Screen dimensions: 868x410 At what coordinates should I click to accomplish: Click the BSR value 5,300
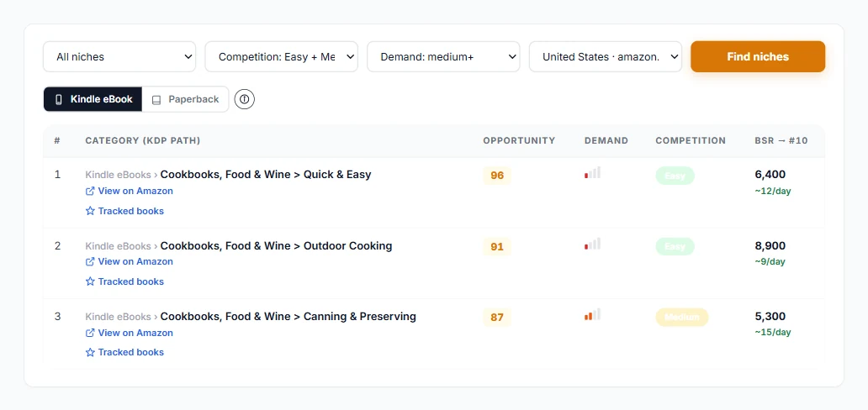(x=770, y=317)
